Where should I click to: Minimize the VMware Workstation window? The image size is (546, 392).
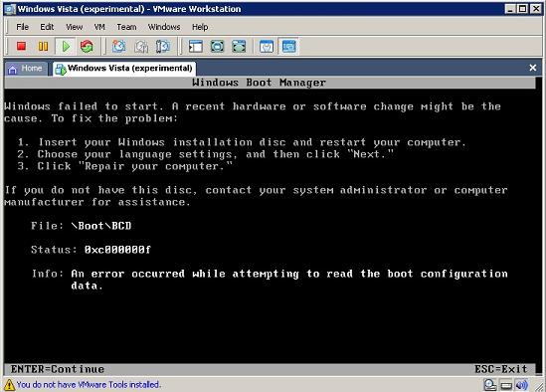point(510,9)
